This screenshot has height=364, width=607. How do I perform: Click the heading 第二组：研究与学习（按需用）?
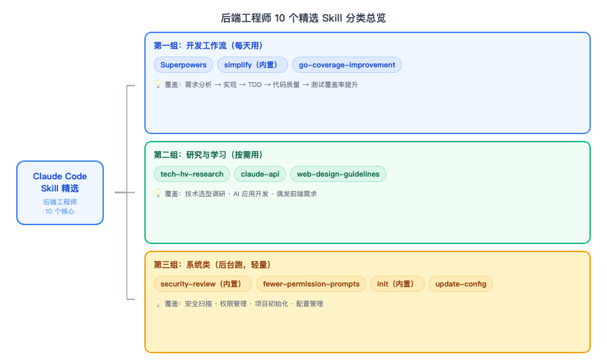click(209, 155)
